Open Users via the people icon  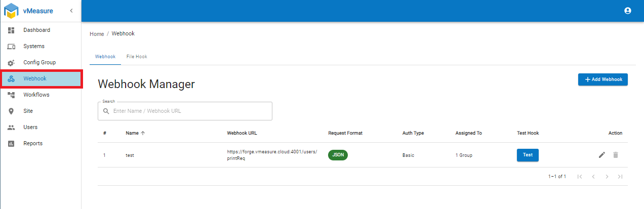click(x=11, y=127)
